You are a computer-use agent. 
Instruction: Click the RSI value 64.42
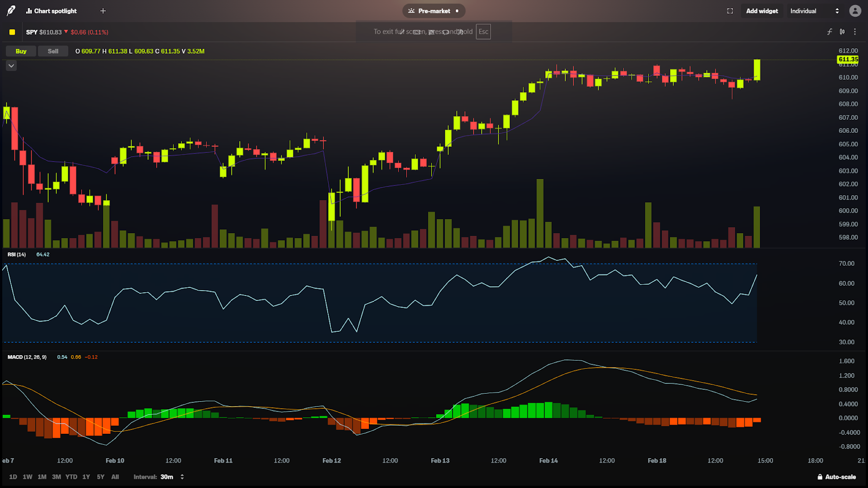coord(43,254)
